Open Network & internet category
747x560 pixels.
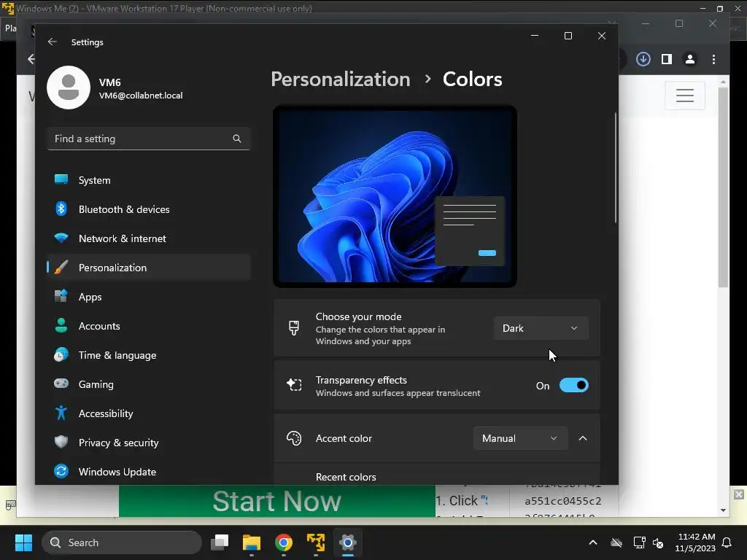(x=149, y=238)
